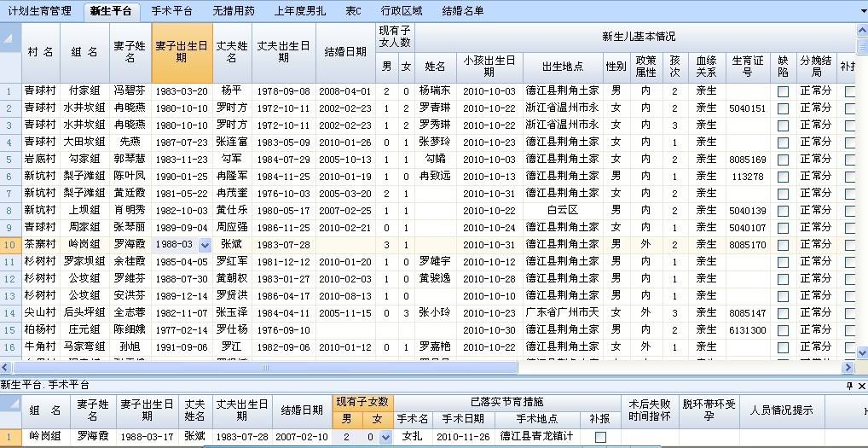
Task: Tick the 补报 checkbox in the bottom panel
Action: (x=600, y=437)
